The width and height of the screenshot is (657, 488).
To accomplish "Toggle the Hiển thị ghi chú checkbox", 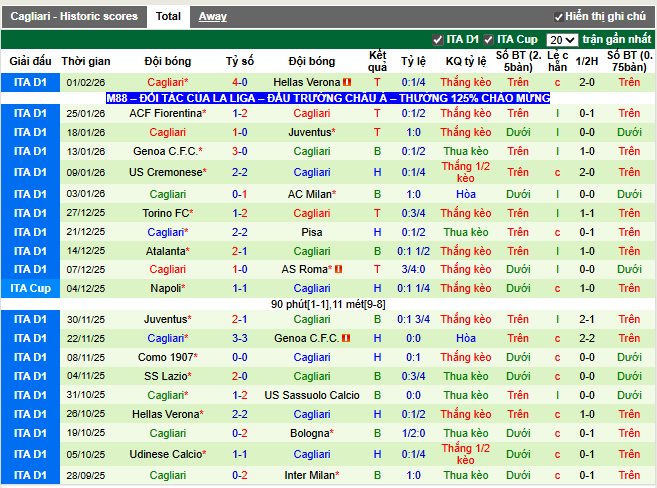I will click(x=558, y=17).
